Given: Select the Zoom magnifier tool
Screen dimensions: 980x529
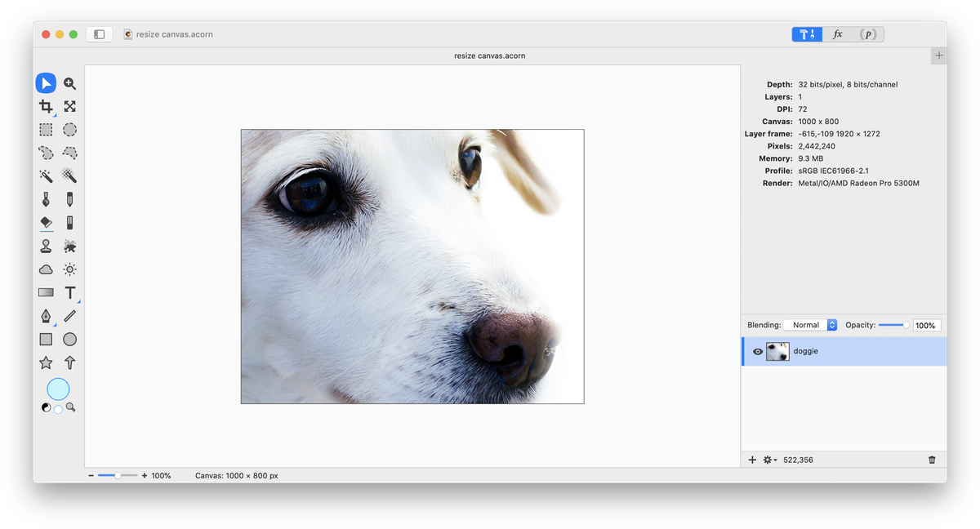Looking at the screenshot, I should [70, 83].
